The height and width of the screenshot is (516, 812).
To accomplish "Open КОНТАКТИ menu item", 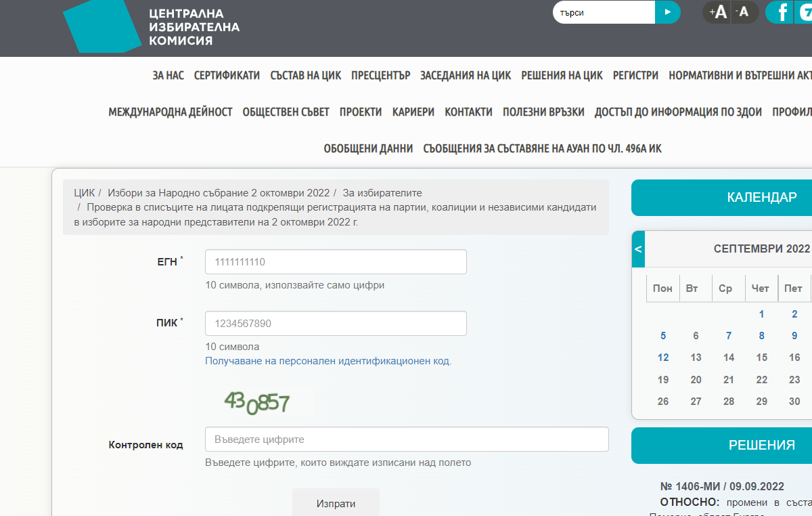I will [468, 112].
